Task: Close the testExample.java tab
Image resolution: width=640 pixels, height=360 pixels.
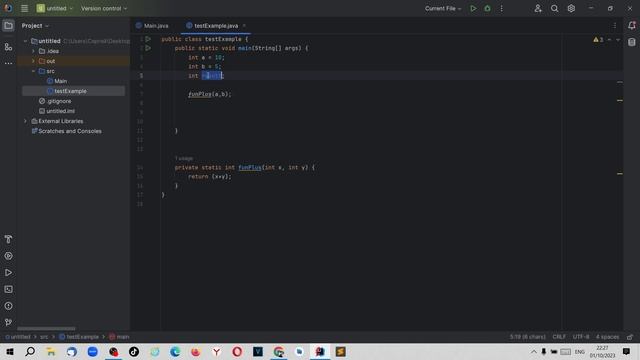Action: pos(244,26)
